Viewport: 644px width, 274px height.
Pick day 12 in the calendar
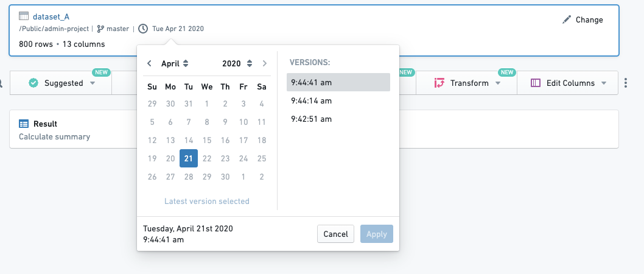pyautogui.click(x=152, y=140)
